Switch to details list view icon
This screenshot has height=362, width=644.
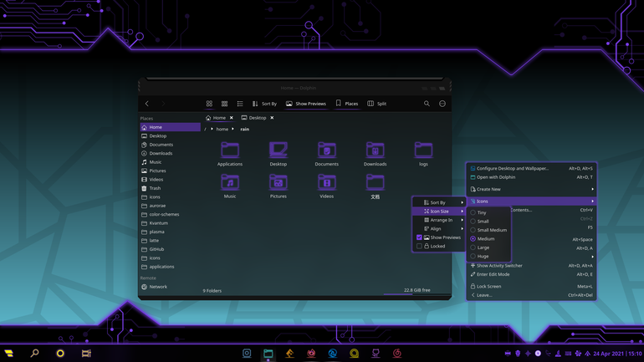[240, 104]
